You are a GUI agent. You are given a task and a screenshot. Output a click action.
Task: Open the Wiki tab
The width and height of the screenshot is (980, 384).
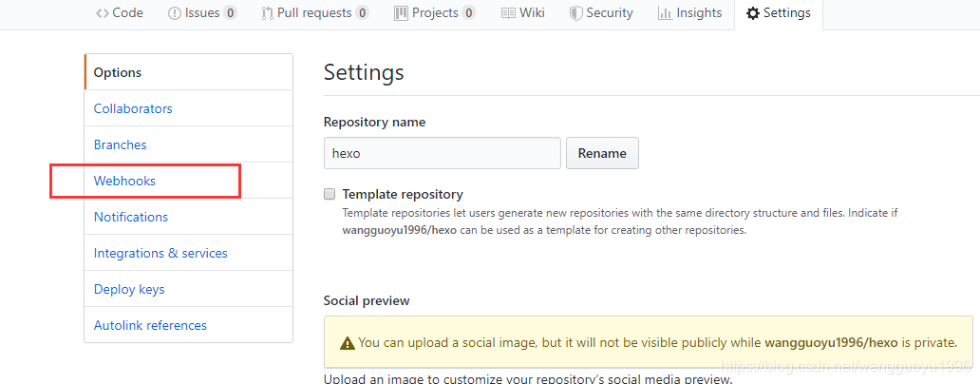(x=523, y=12)
